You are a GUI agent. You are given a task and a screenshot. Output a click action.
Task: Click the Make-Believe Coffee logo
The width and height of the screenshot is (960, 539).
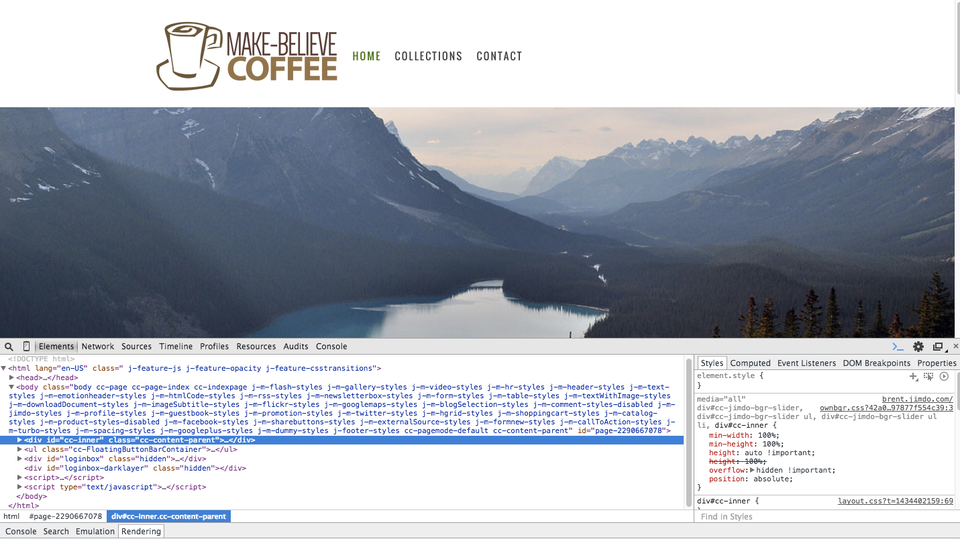[x=247, y=56]
